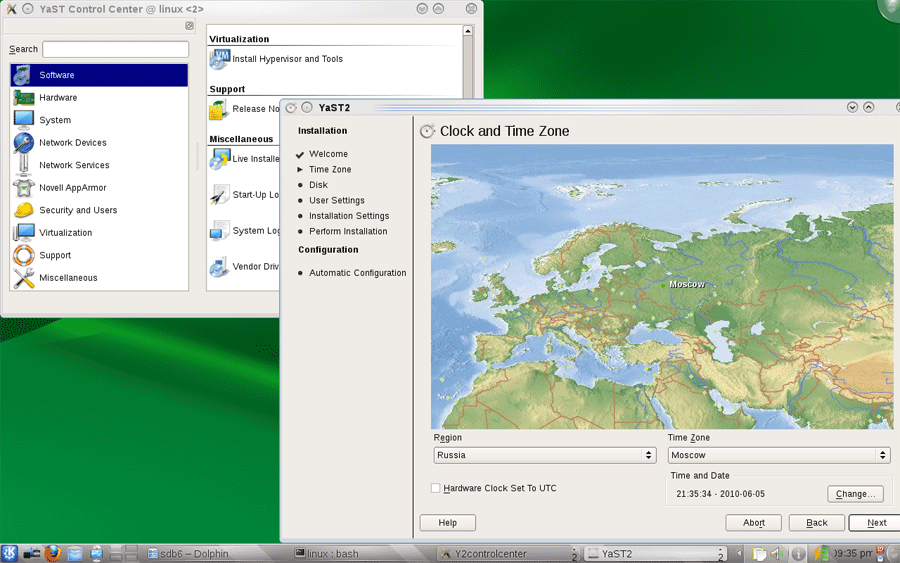Click the battery power tray icon
900x563 pixels.
(x=820, y=554)
